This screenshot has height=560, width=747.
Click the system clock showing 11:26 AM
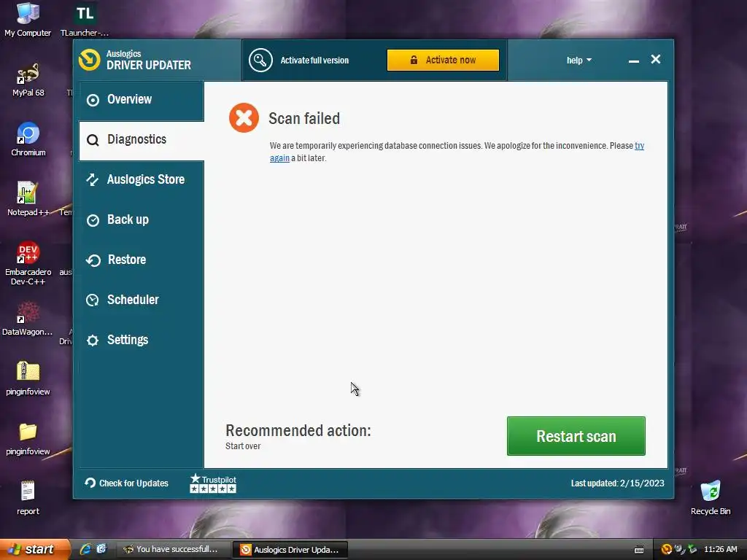pyautogui.click(x=720, y=549)
